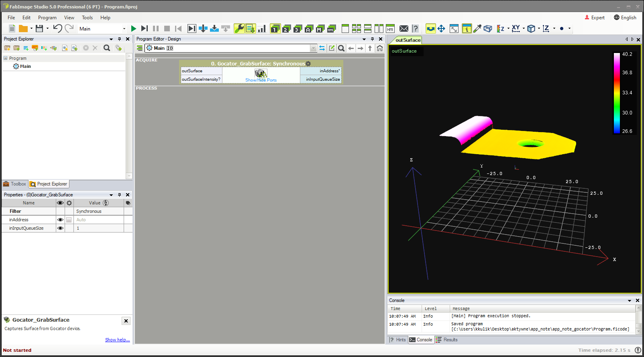Open the envelope feedback icon
Image resolution: width=644 pixels, height=357 pixels.
[404, 29]
